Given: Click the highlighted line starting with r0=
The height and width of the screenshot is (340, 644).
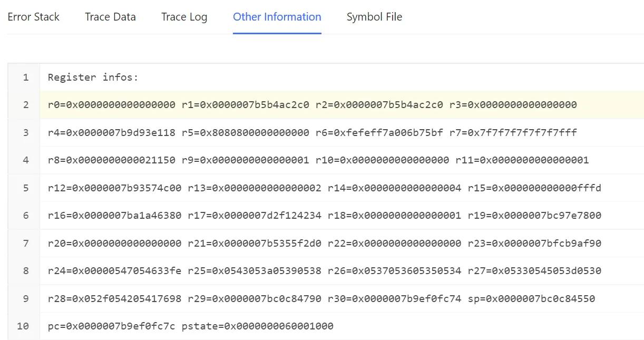Looking at the screenshot, I should [312, 105].
